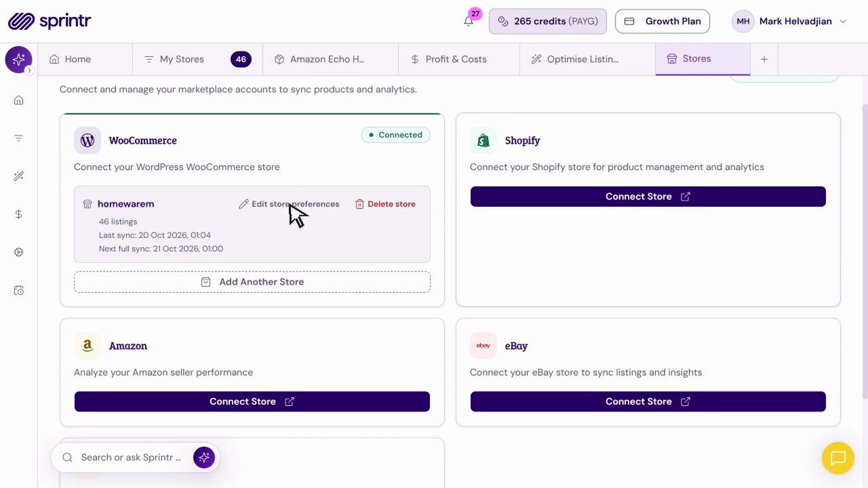The width and height of the screenshot is (868, 488).
Task: Open the notifications bell icon
Action: tap(468, 21)
